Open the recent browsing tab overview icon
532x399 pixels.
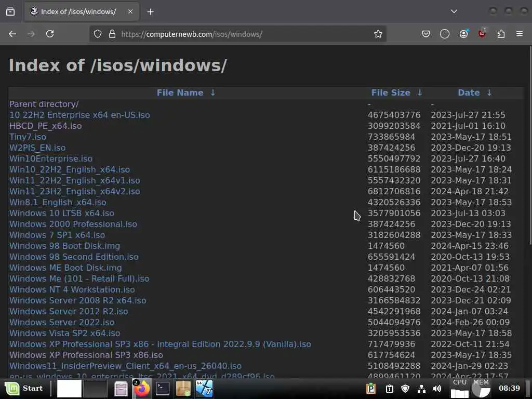pos(10,11)
